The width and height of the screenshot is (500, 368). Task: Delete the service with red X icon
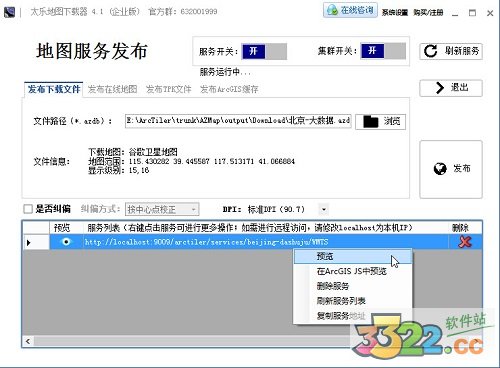[x=465, y=242]
